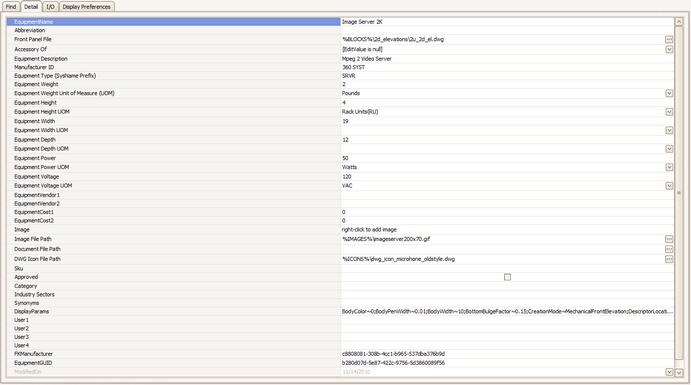691x385 pixels.
Task: Click the empty Abbreviation value field
Action: (507, 30)
